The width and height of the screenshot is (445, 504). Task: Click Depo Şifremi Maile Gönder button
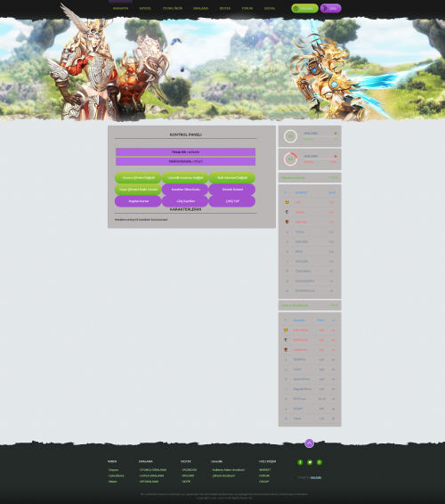coord(138,190)
